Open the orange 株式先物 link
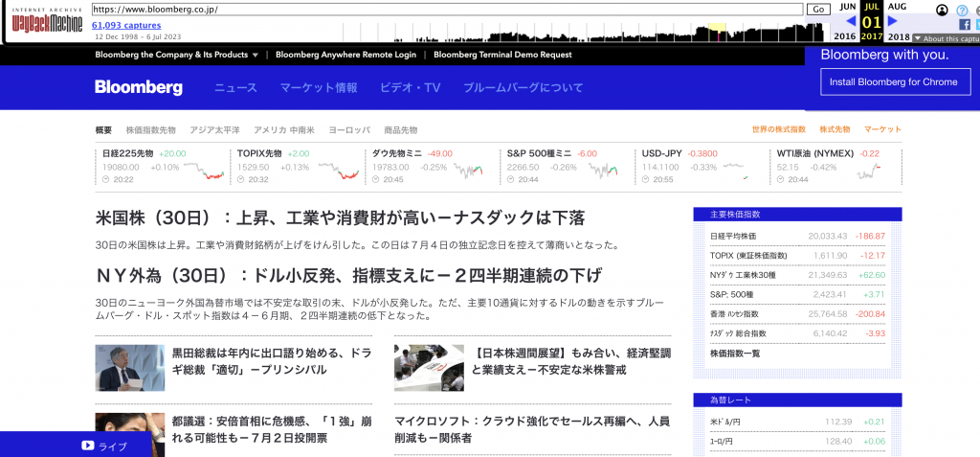980x457 pixels. tap(835, 129)
